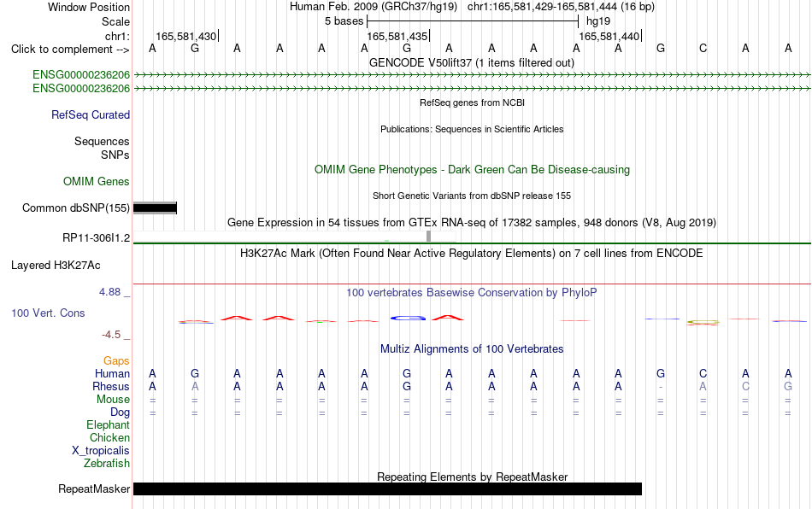Click the SNPs track label
812x509 pixels.
(x=115, y=155)
